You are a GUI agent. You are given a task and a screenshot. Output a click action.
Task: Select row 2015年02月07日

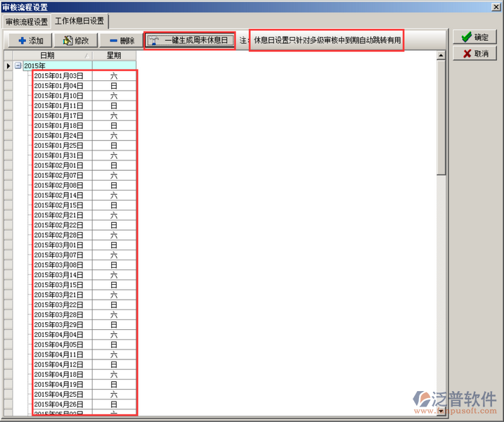[x=84, y=176]
